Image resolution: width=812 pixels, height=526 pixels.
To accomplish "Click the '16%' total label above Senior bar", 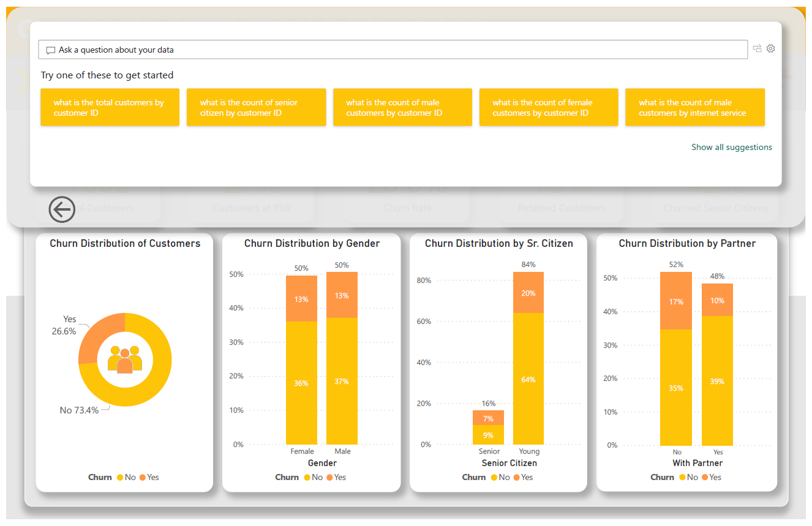I will (489, 403).
